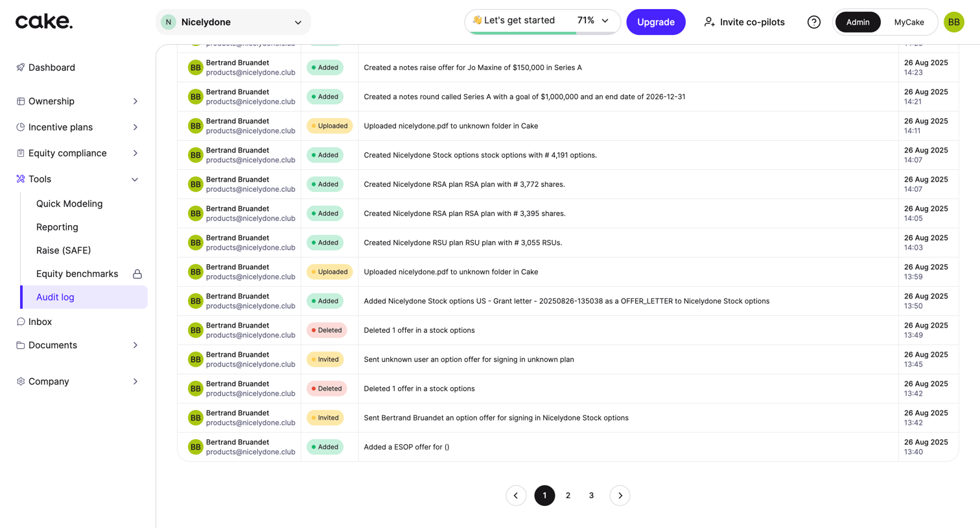Go to page 2 of audit log

(568, 496)
